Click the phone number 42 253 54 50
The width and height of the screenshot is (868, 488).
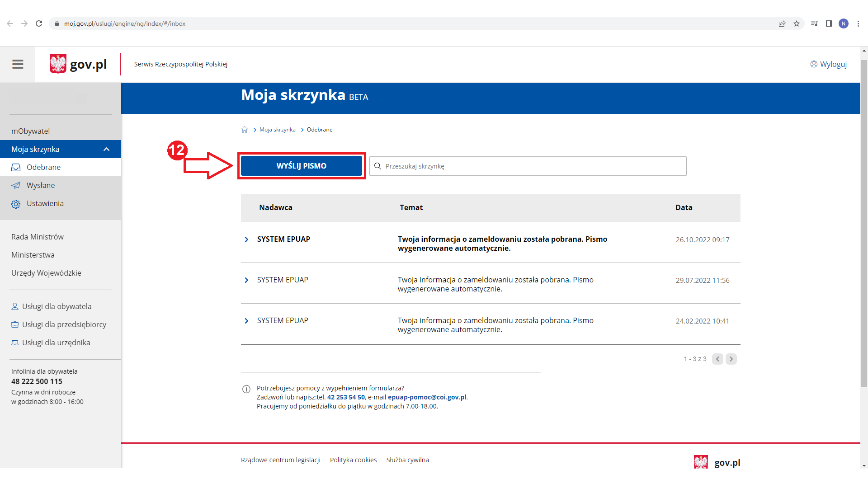tap(346, 397)
